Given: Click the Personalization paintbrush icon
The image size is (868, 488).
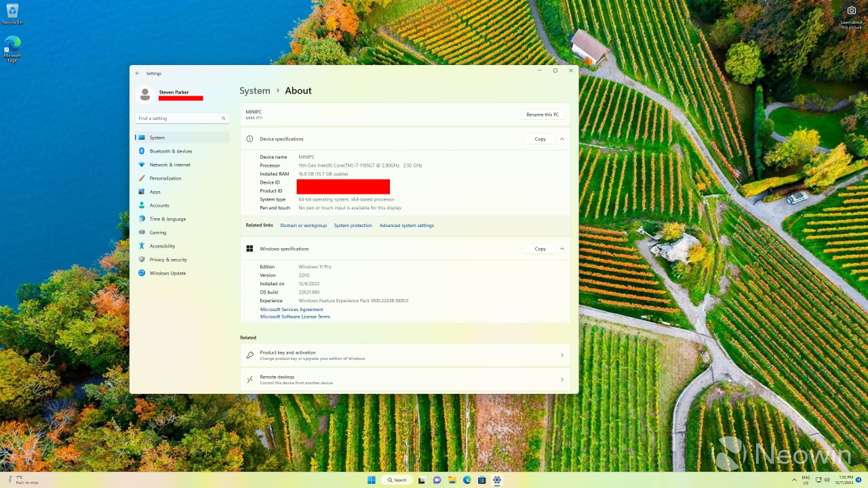Looking at the screenshot, I should 142,178.
